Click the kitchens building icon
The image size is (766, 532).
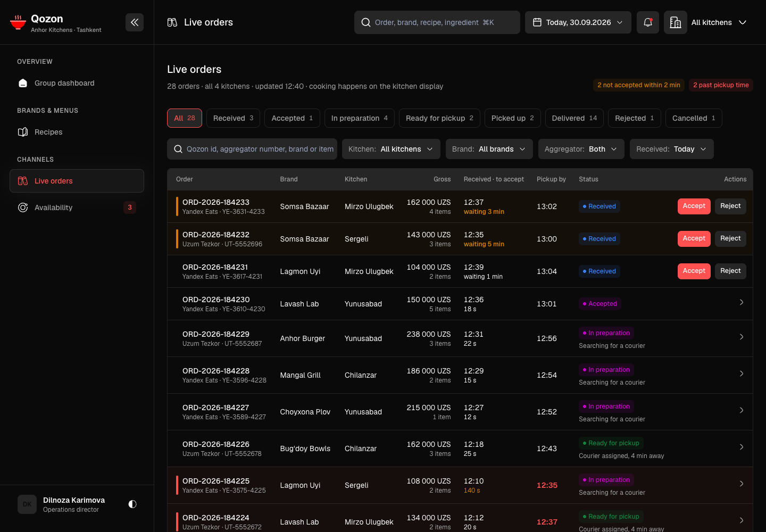[x=676, y=22]
